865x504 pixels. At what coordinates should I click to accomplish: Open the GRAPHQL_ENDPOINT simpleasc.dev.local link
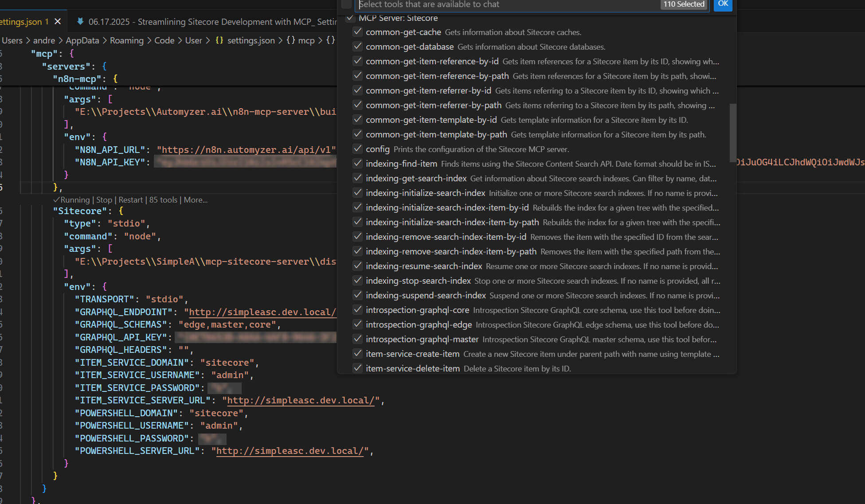click(262, 312)
